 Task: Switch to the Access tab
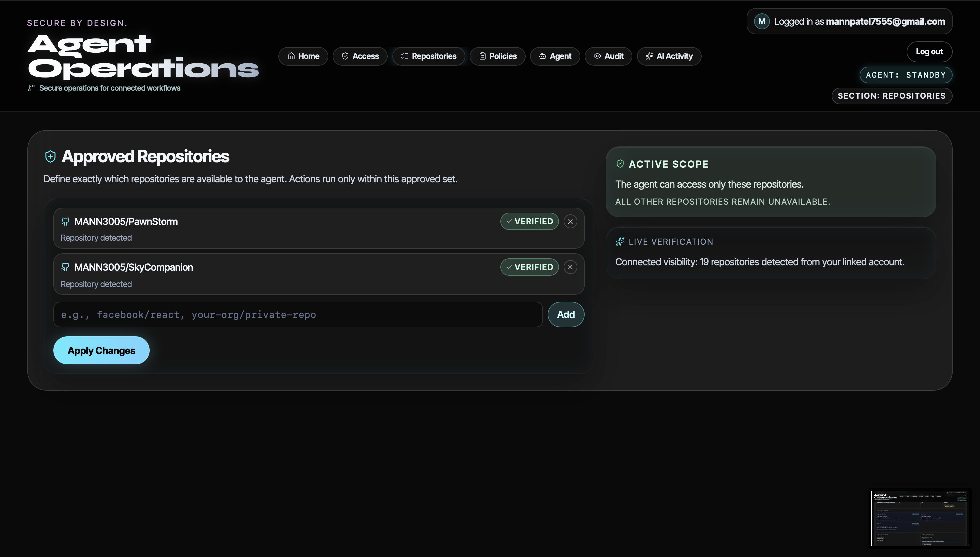click(360, 56)
